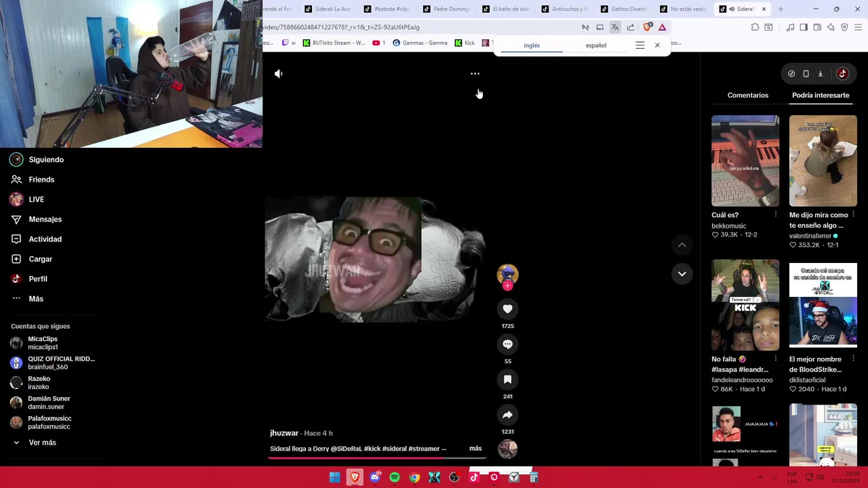Switch to the Comentarios tab
Image resolution: width=868 pixels, height=488 pixels.
click(x=748, y=95)
